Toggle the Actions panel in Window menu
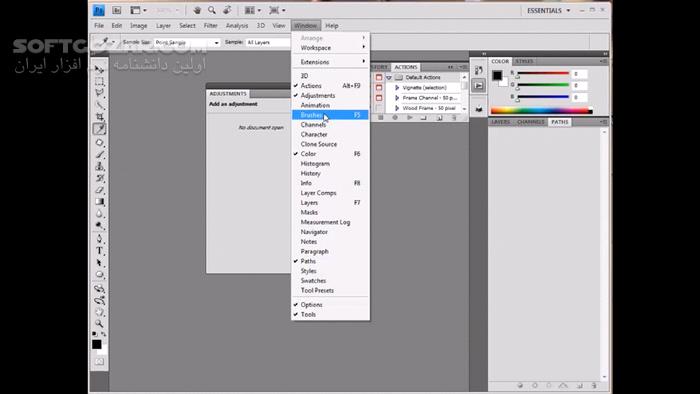 click(x=330, y=86)
